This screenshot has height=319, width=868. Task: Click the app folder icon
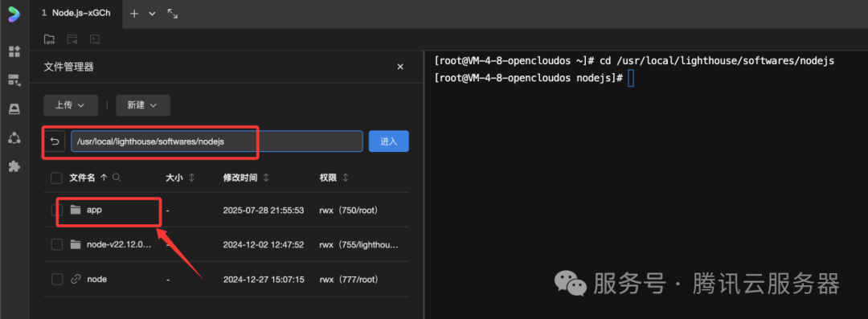(x=76, y=210)
